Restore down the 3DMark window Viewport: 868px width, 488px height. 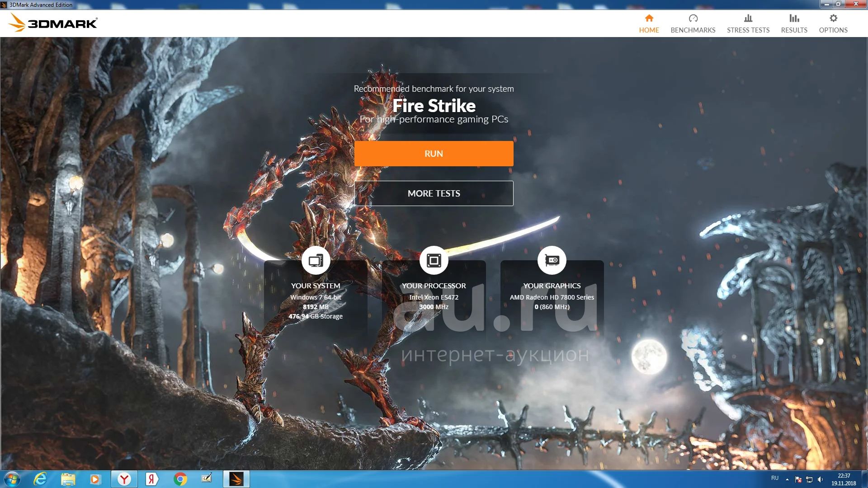tap(838, 4)
